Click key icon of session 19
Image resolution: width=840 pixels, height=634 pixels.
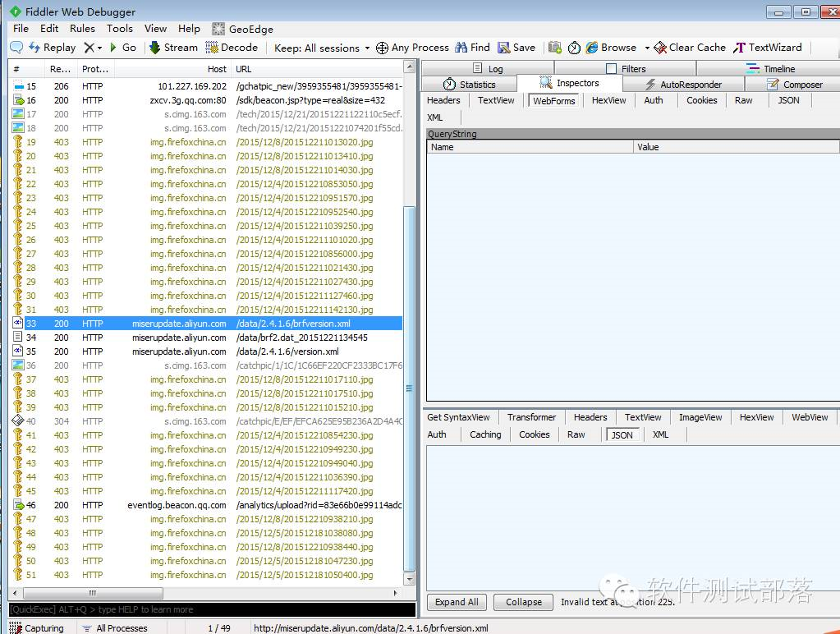(18, 142)
